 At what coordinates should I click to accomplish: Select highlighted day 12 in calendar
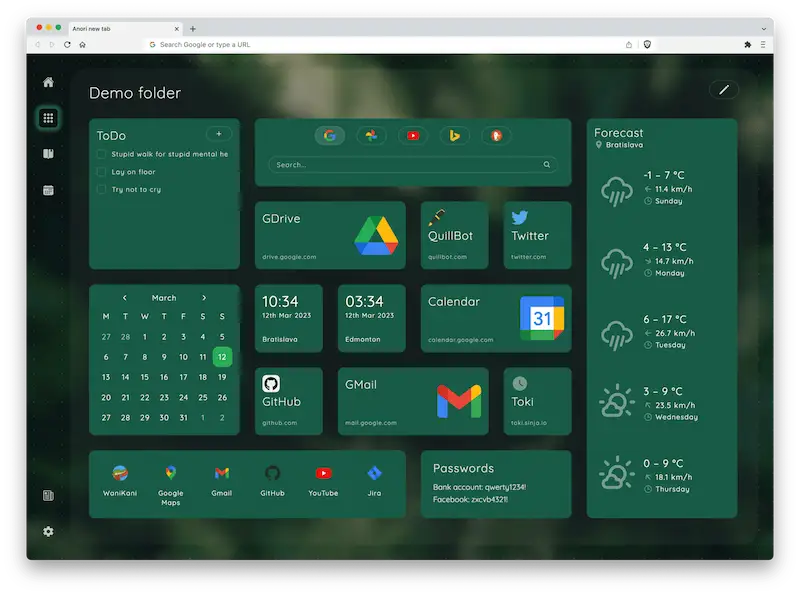(222, 357)
